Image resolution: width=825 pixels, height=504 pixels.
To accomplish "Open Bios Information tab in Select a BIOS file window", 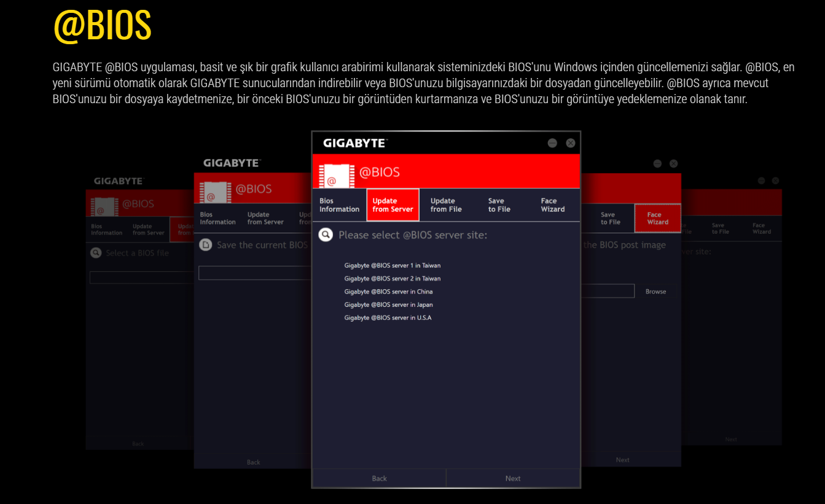I will (x=107, y=230).
